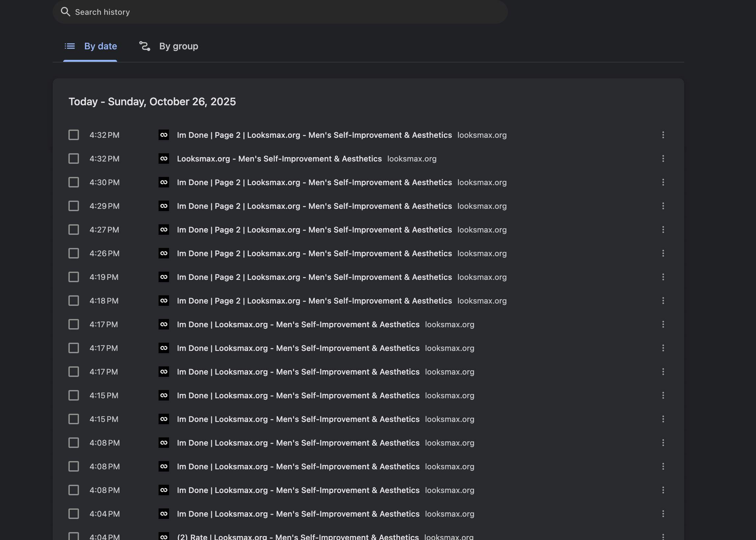Open the 4:18 PM Im Done Page 2 link
This screenshot has width=756, height=540.
tap(314, 301)
